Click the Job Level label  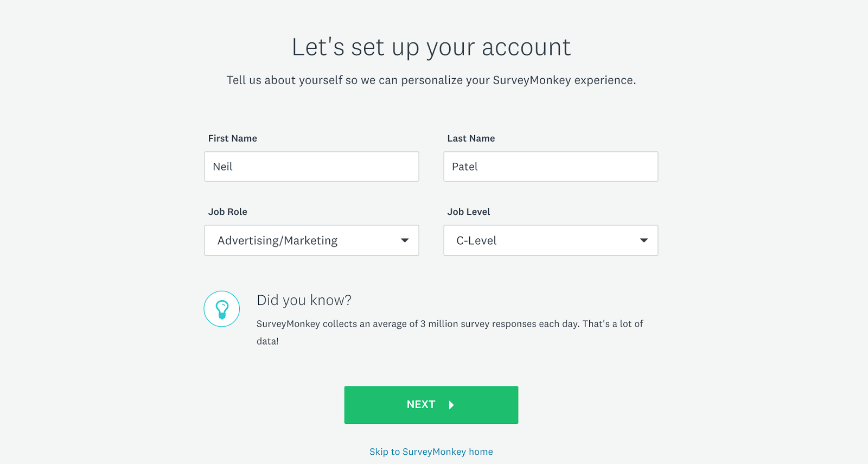pos(469,212)
